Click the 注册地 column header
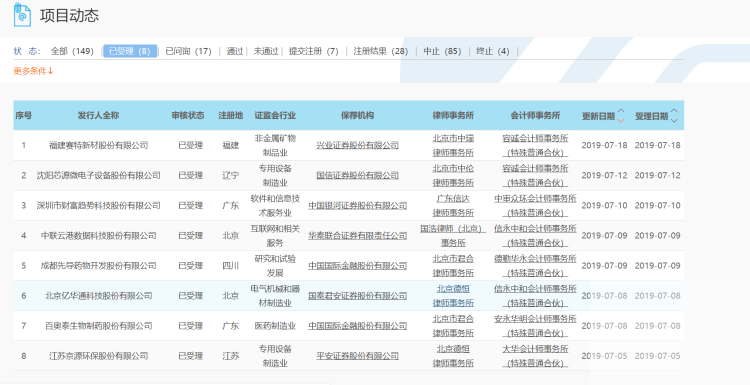750x385 pixels. (231, 116)
